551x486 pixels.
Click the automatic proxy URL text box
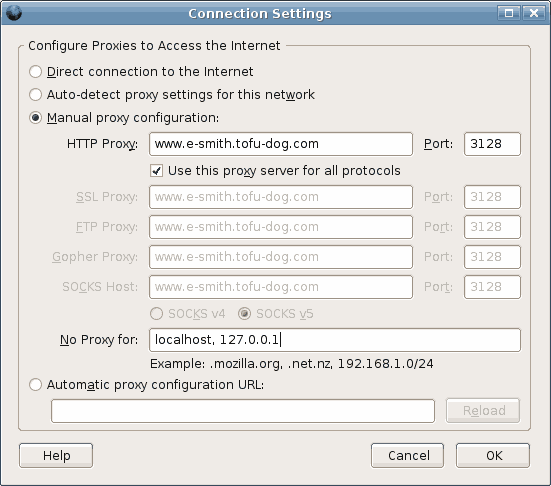point(243,411)
